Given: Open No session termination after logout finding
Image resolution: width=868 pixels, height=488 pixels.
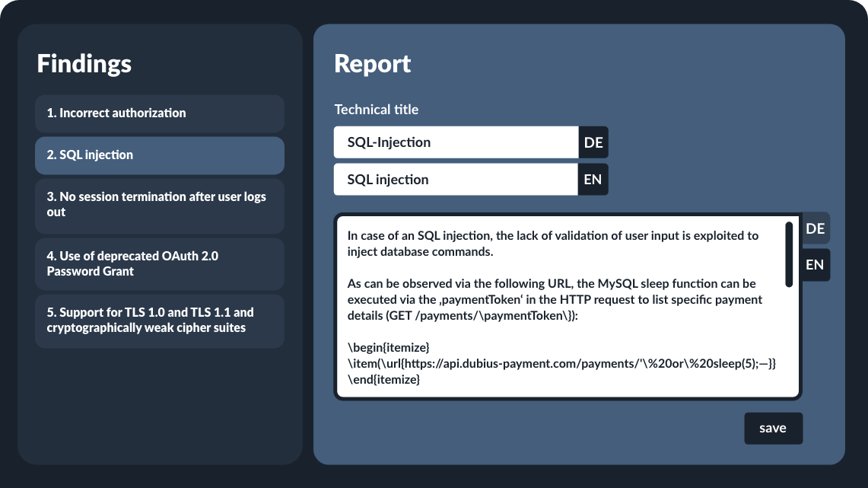Looking at the screenshot, I should [x=159, y=205].
